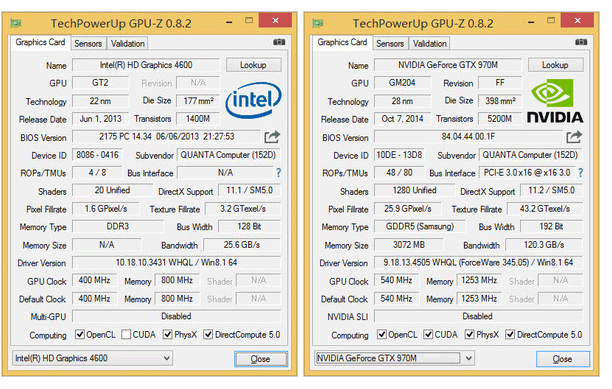Click the Close button in Intel window
This screenshot has height=389, width=612.
pos(261,359)
